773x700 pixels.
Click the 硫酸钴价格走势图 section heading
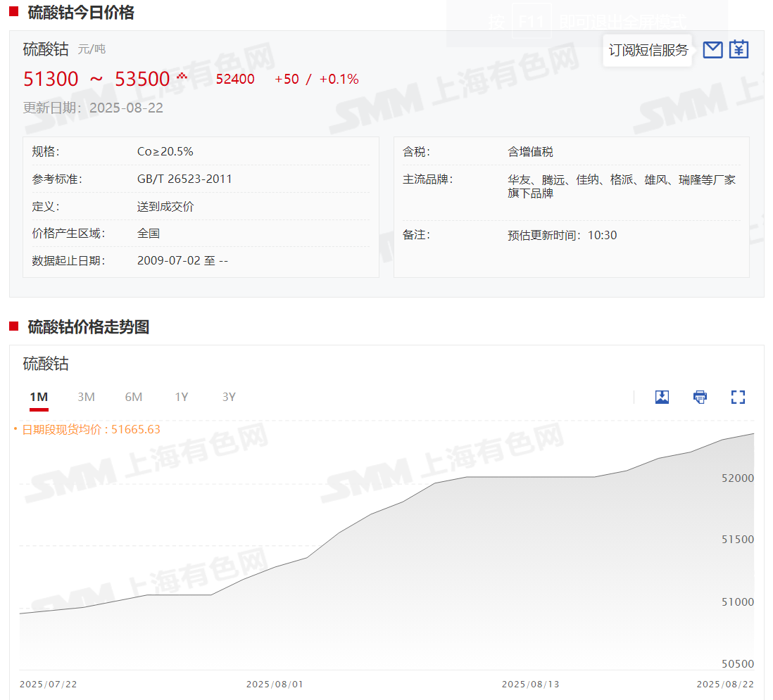point(88,326)
